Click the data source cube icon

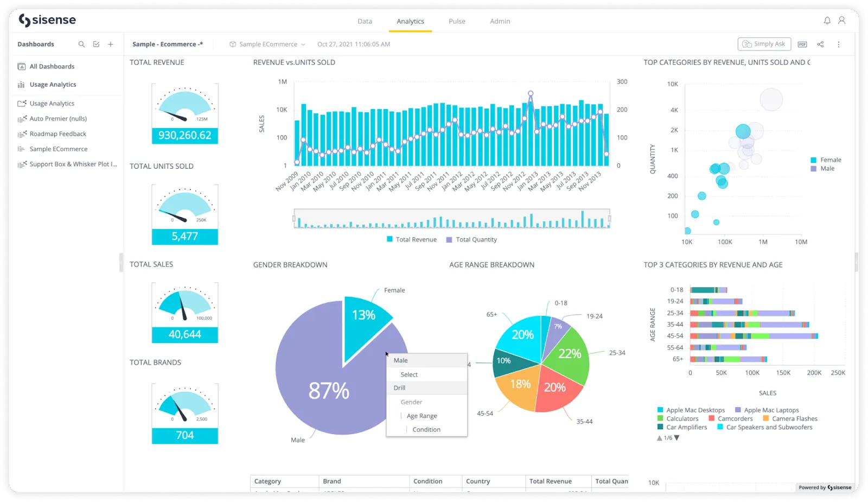point(233,45)
